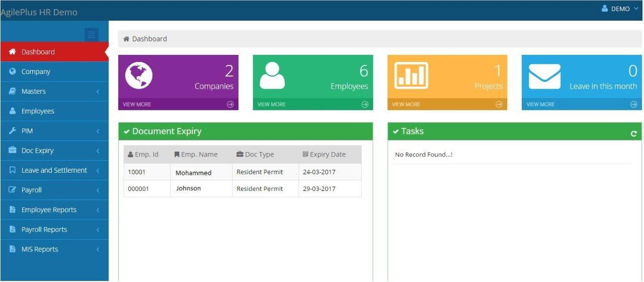Image resolution: width=644 pixels, height=282 pixels.
Task: Click the user silhouette on Employees card
Action: [272, 76]
